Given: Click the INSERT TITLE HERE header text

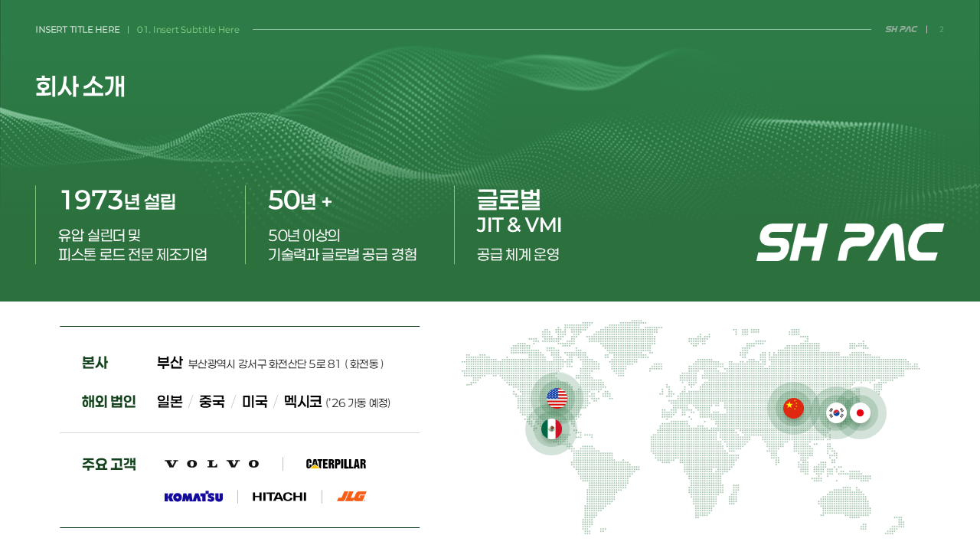Looking at the screenshot, I should coord(77,30).
